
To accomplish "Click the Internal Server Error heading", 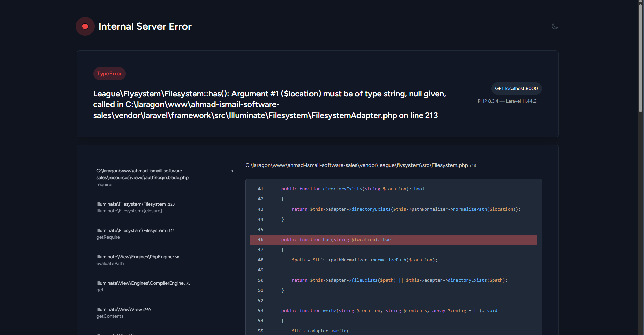I will point(145,26).
